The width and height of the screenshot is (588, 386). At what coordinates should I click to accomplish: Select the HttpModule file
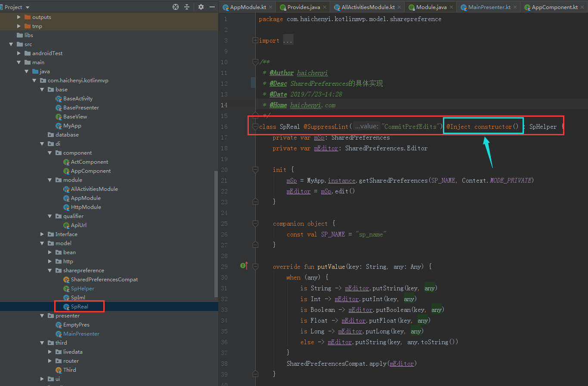click(x=82, y=207)
